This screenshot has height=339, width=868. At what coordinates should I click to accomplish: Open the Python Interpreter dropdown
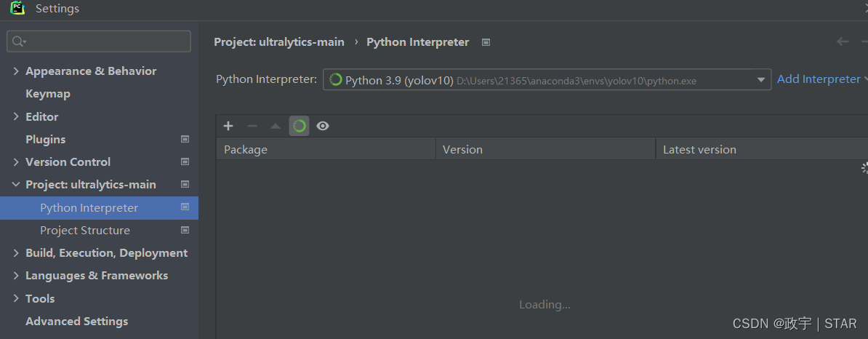[x=547, y=80]
